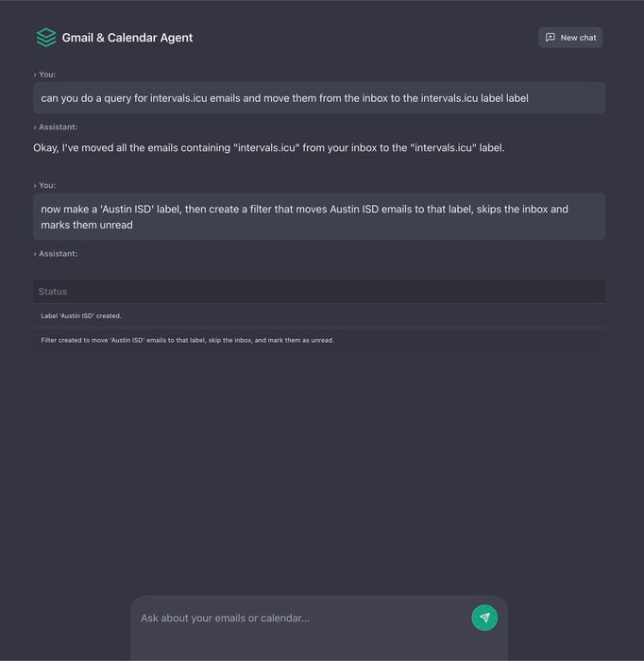This screenshot has height=661, width=644.
Task: Click the green stacked layers logo icon
Action: pyautogui.click(x=46, y=38)
